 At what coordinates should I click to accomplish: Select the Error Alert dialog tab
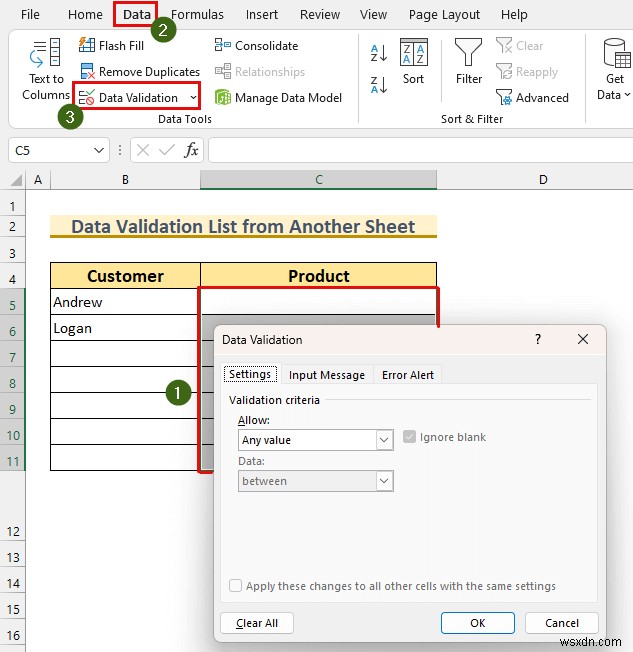(408, 375)
